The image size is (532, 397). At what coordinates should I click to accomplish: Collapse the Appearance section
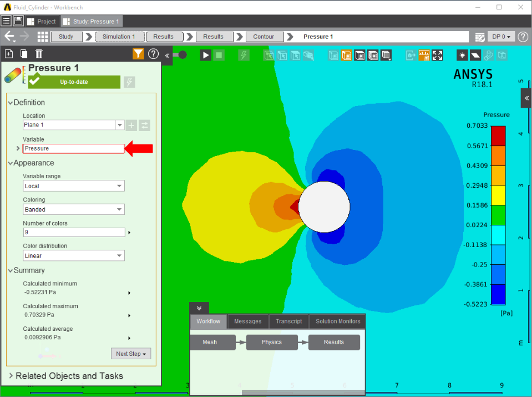10,163
